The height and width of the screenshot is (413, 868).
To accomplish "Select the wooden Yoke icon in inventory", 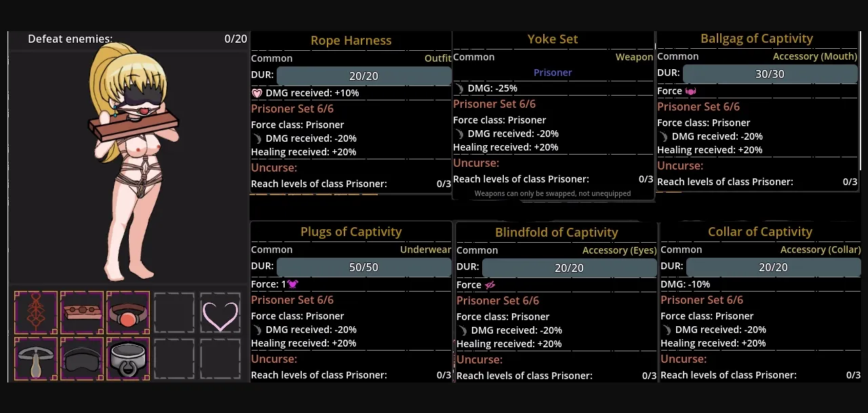I will [81, 313].
